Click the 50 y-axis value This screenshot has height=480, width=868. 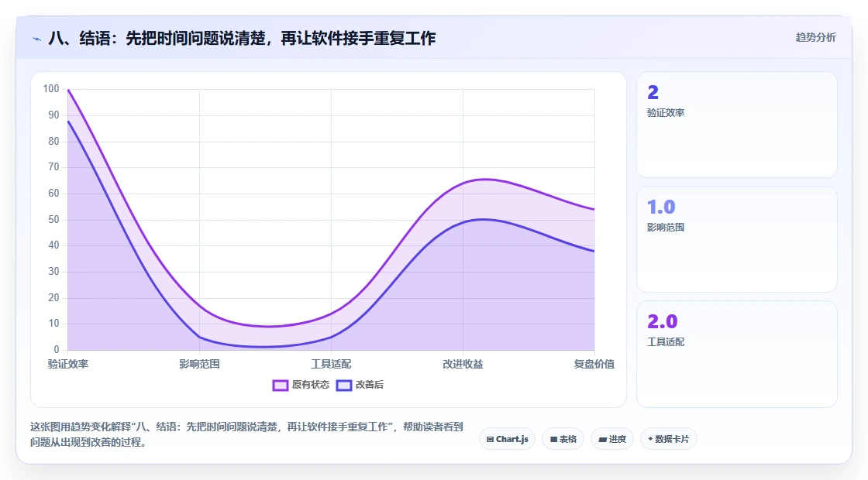[x=53, y=220]
